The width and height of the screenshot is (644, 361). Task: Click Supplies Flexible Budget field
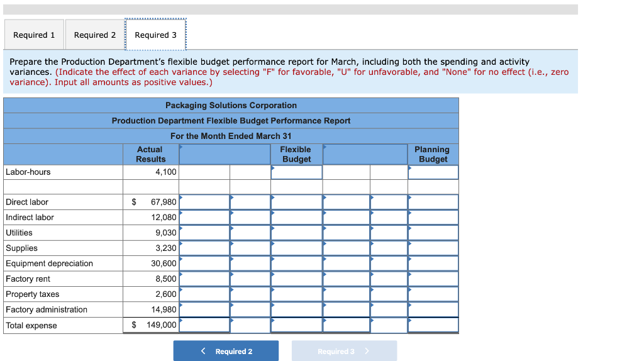[x=297, y=248]
